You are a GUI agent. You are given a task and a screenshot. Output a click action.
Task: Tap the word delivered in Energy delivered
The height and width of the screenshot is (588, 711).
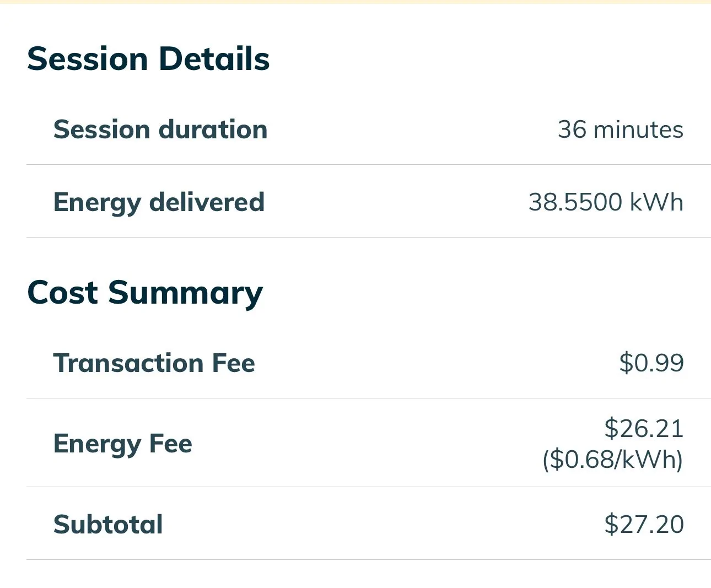tap(207, 202)
